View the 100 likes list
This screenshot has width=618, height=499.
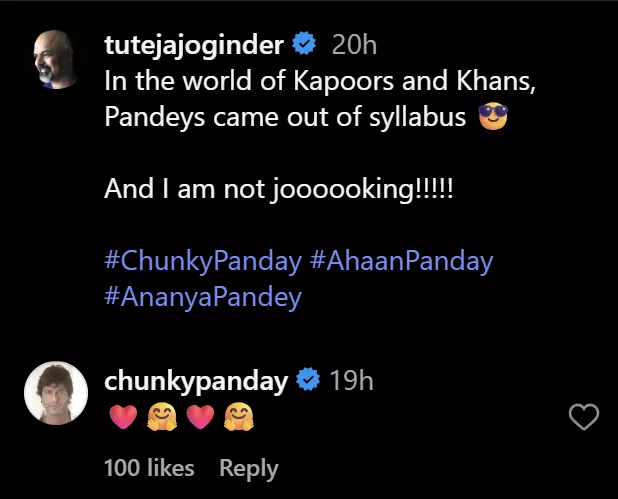tap(149, 467)
